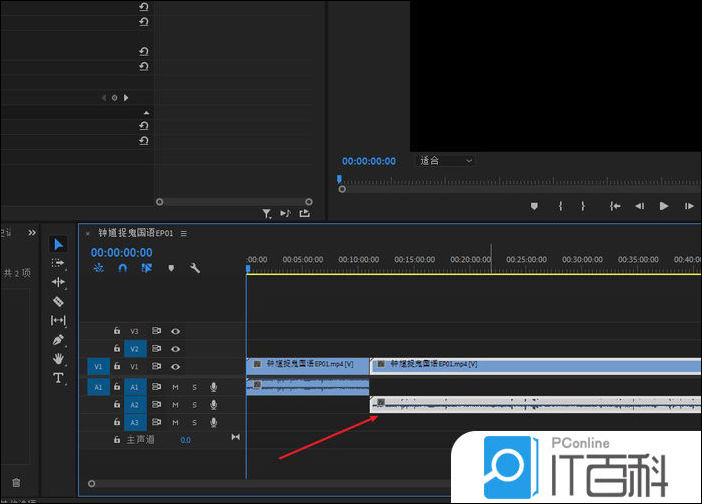The image size is (702, 504).
Task: Choose the Ripple Edit tool
Action: coord(58,282)
